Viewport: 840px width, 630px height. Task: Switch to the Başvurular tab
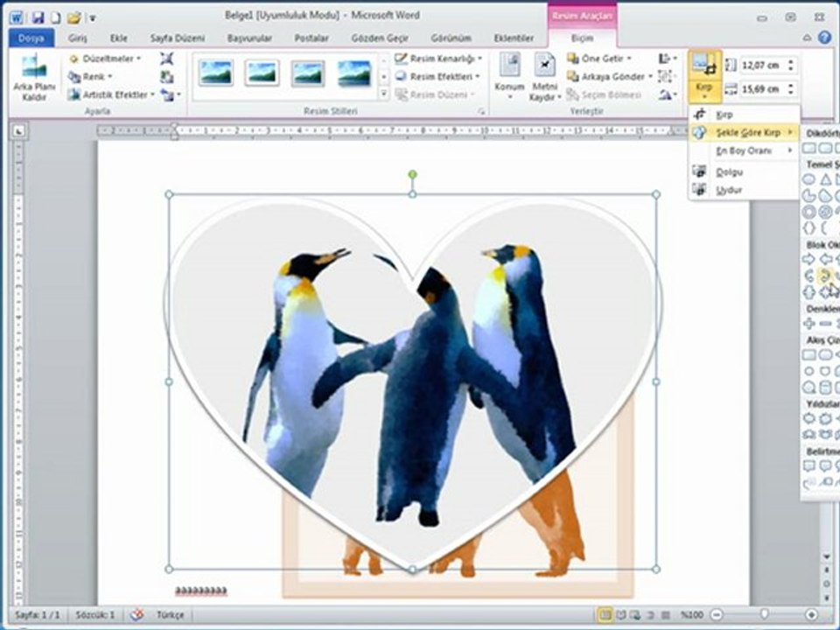[x=249, y=38]
